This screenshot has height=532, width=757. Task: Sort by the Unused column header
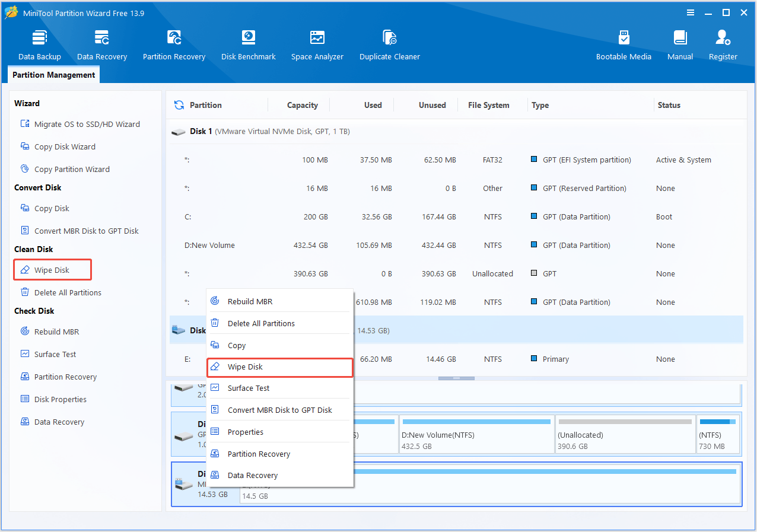(432, 105)
